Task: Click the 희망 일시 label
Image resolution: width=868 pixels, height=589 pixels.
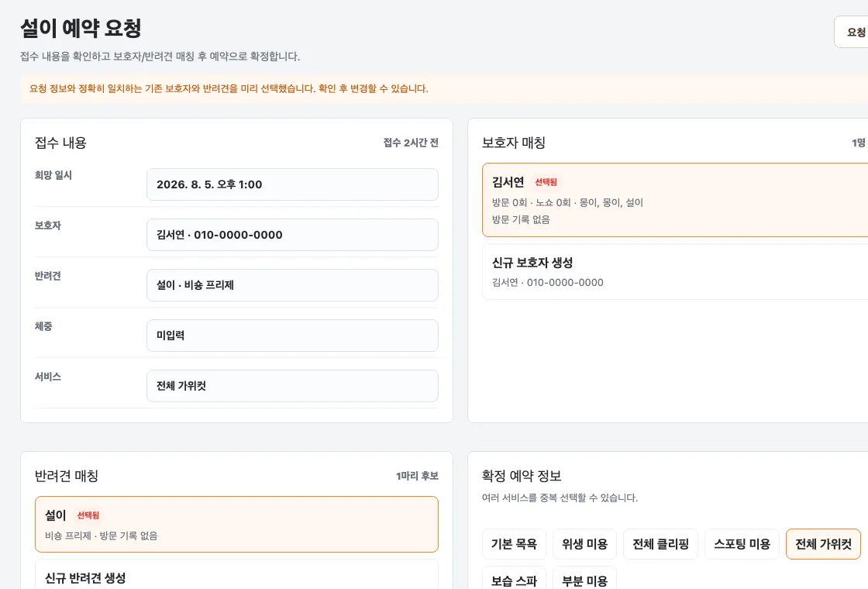Action: coord(53,175)
